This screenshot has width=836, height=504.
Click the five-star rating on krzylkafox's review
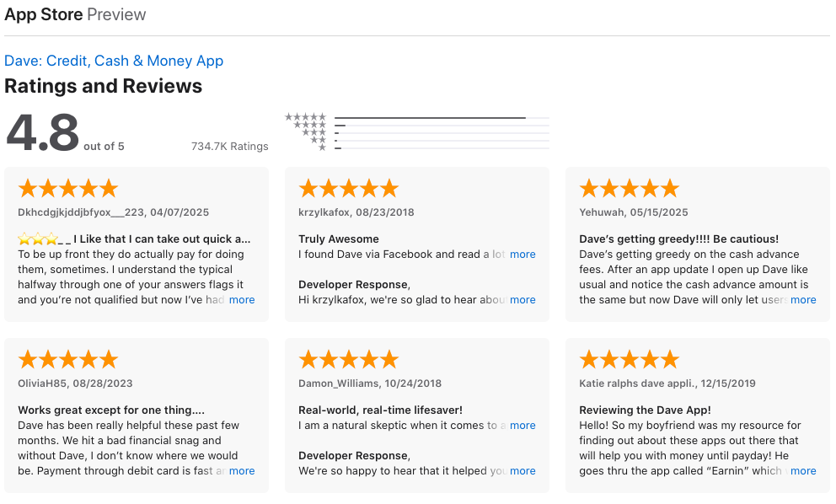(348, 187)
